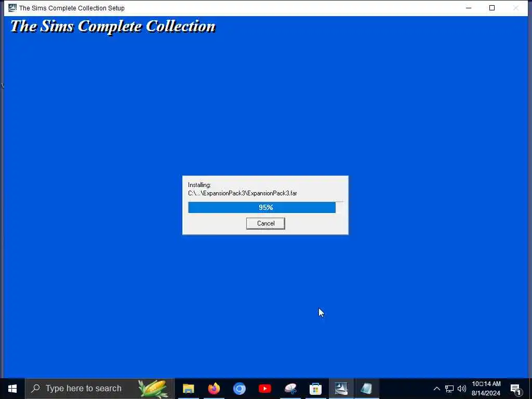Screen dimensions: 532x399
Task: Open Microsoft Store from the taskbar
Action: [315, 389]
